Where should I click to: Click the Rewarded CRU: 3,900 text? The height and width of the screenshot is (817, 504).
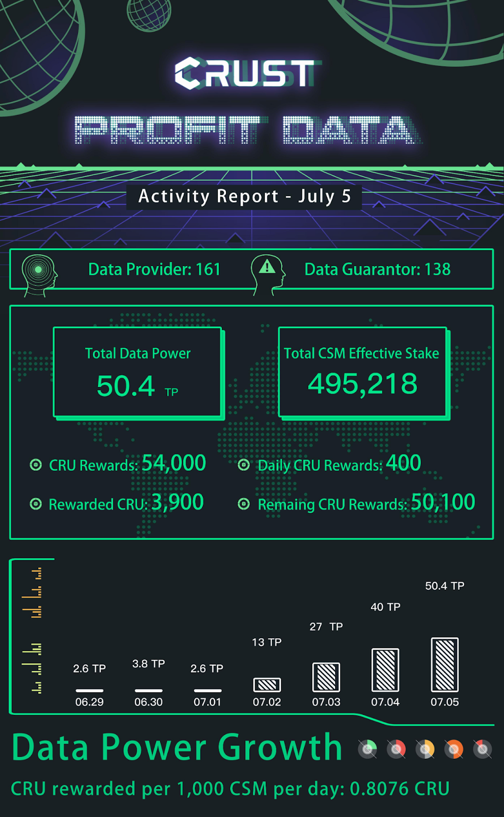click(126, 503)
